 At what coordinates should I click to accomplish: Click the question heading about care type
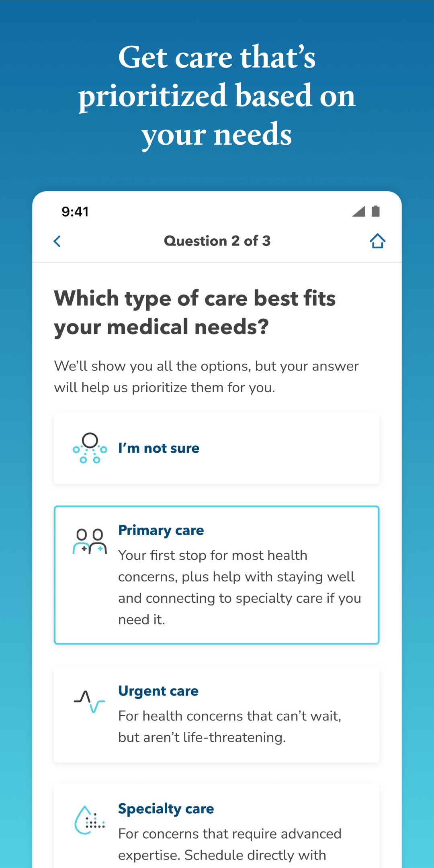click(195, 313)
